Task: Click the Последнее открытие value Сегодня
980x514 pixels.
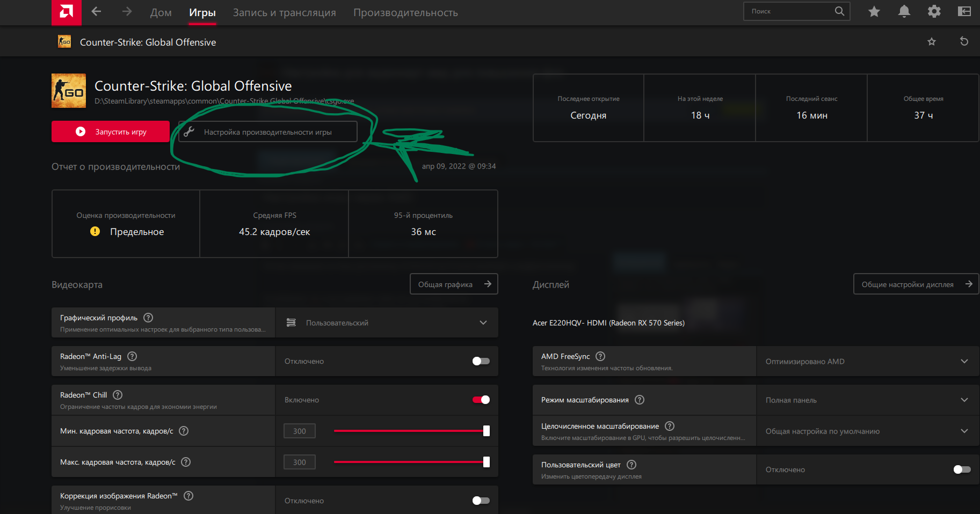Action: 589,115
